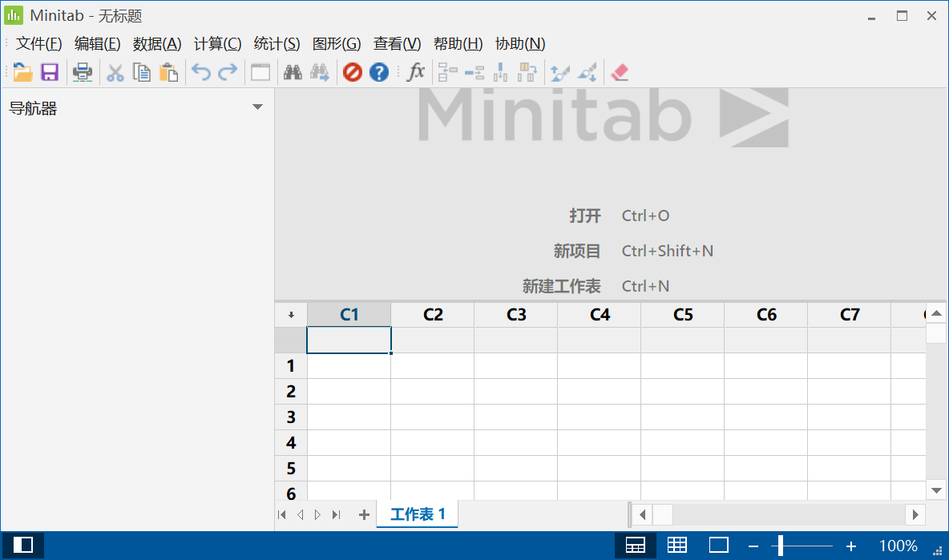Select column header C7

click(x=850, y=315)
